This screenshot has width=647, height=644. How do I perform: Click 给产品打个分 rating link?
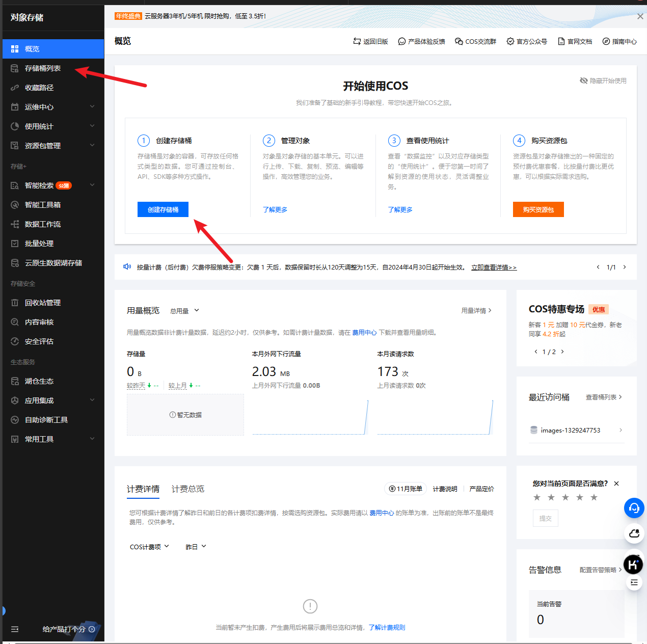(x=69, y=629)
